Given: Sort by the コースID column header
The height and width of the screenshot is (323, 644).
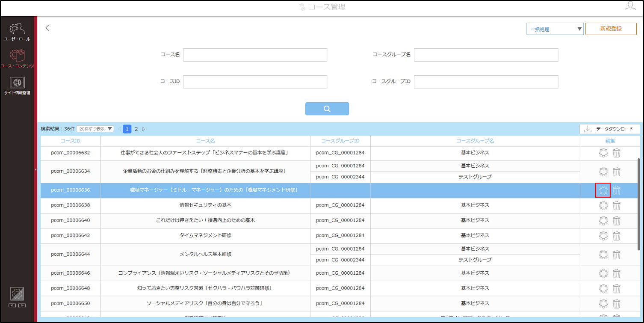Looking at the screenshot, I should (x=71, y=141).
